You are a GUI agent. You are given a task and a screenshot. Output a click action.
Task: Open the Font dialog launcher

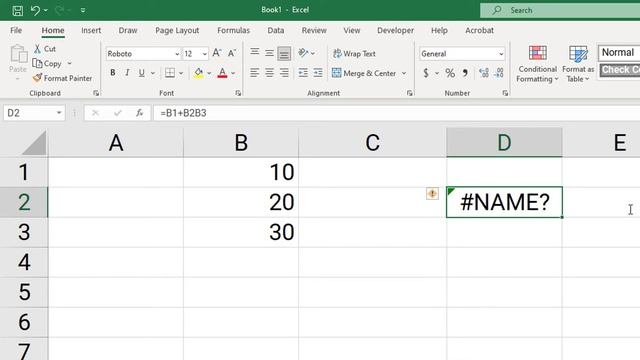[238, 93]
